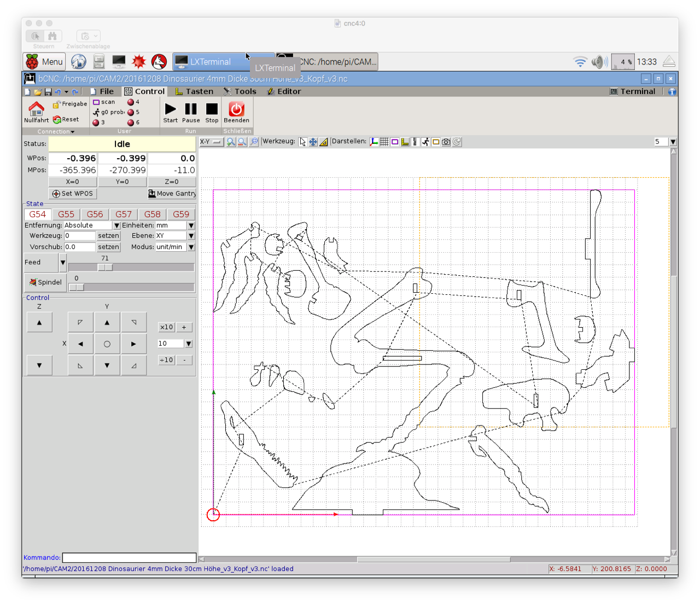Click the zoom in magnifier
700x604 pixels.
[x=231, y=142]
